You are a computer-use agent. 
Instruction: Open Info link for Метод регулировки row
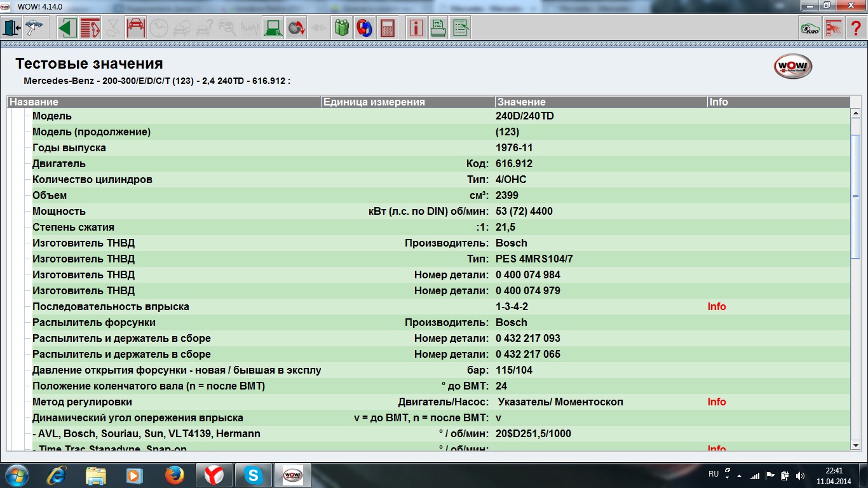[x=717, y=402]
